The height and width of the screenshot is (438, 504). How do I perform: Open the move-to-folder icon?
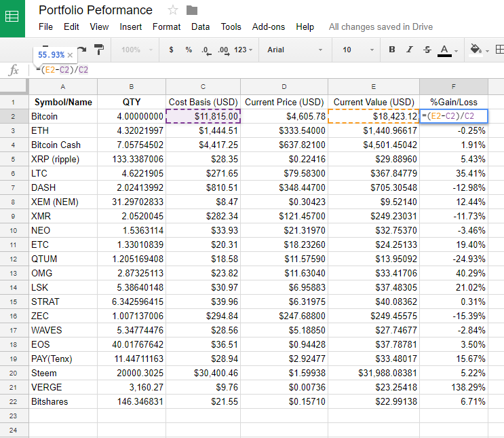[192, 10]
